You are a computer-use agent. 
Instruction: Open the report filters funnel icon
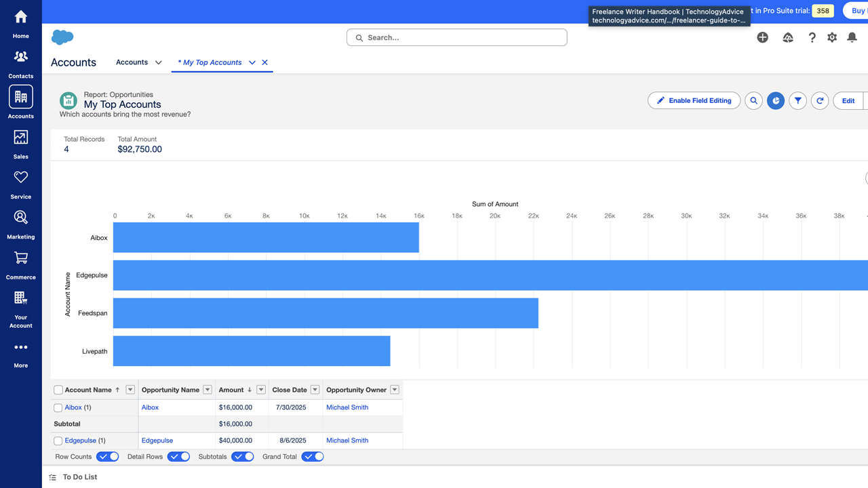click(x=798, y=101)
